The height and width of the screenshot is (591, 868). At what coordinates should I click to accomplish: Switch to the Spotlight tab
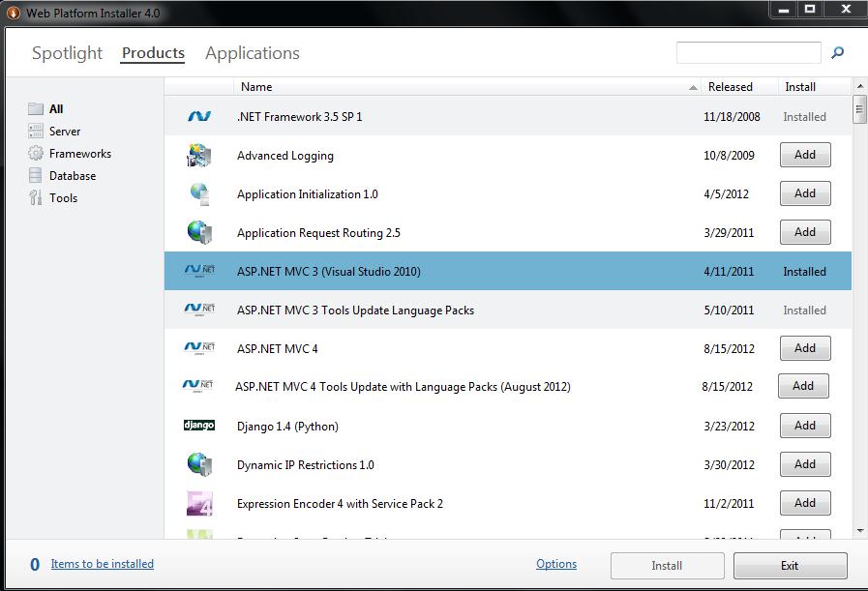coord(67,53)
